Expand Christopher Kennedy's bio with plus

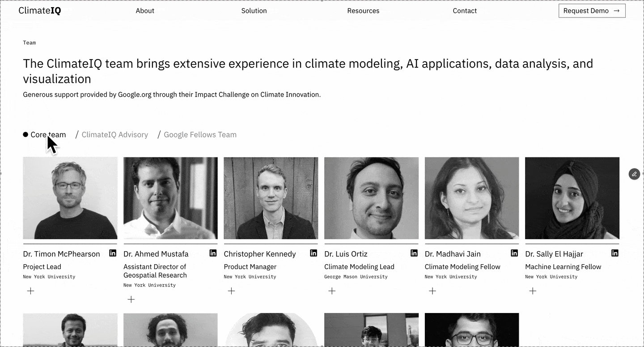pyautogui.click(x=231, y=291)
